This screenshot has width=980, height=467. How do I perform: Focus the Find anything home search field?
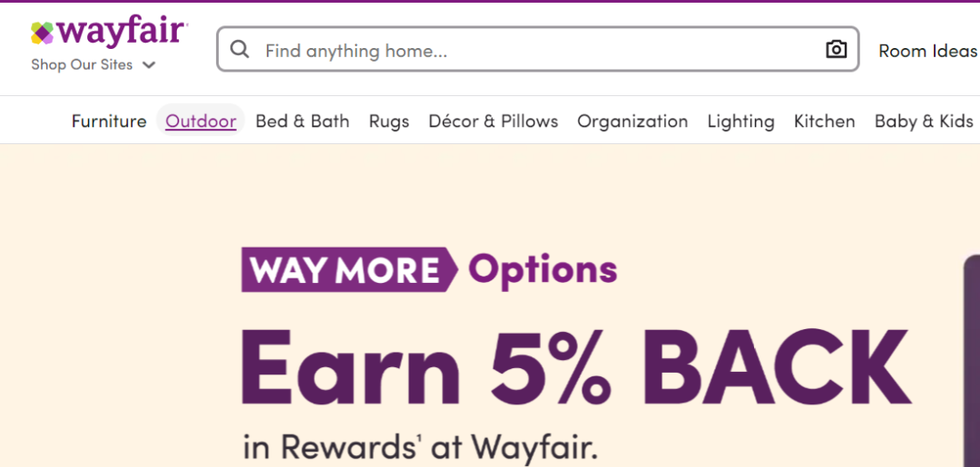537,49
